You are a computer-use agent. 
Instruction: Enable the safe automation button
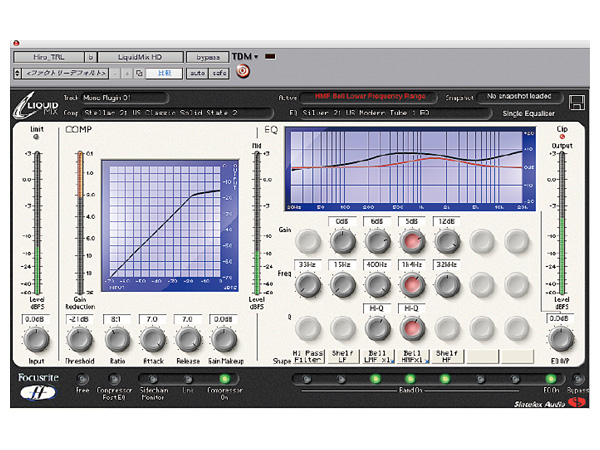(x=219, y=73)
